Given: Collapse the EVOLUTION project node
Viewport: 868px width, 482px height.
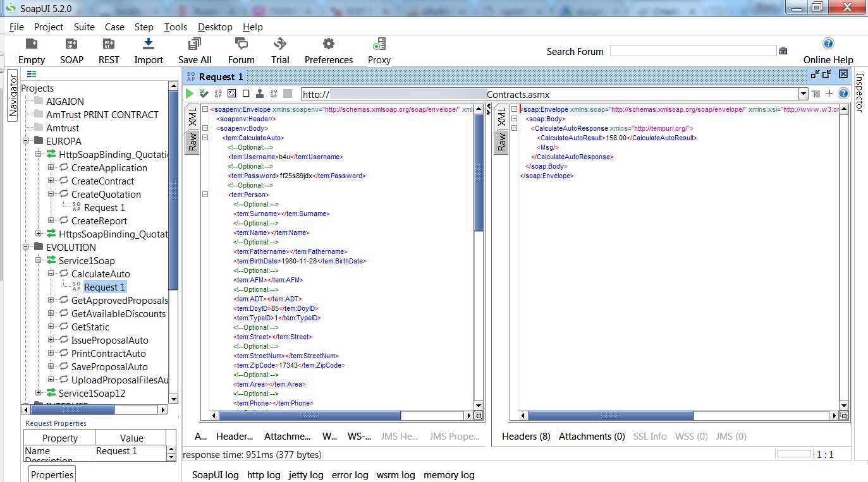Looking at the screenshot, I should point(25,247).
